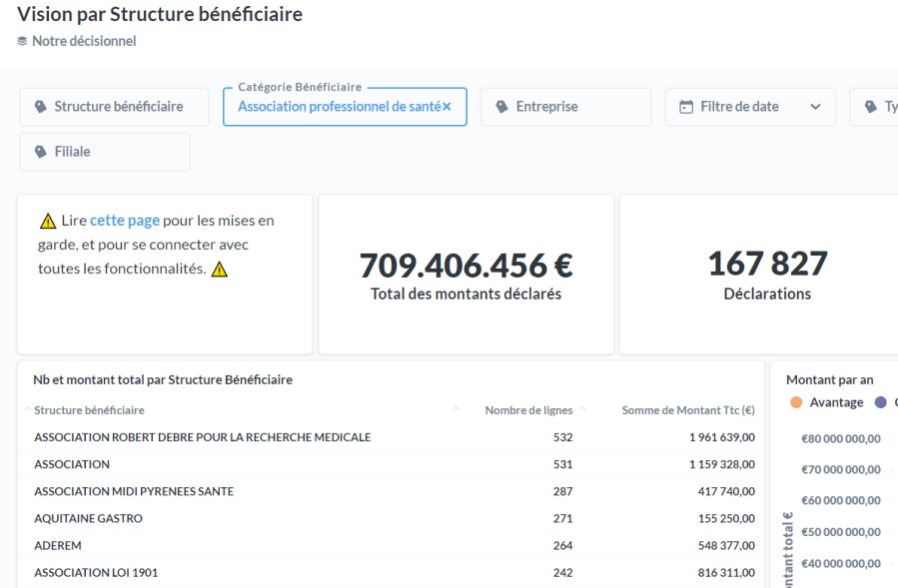Viewport: 898px width, 588px height.
Task: Remove the 'Association professionnel de santé' filter value
Action: [447, 107]
